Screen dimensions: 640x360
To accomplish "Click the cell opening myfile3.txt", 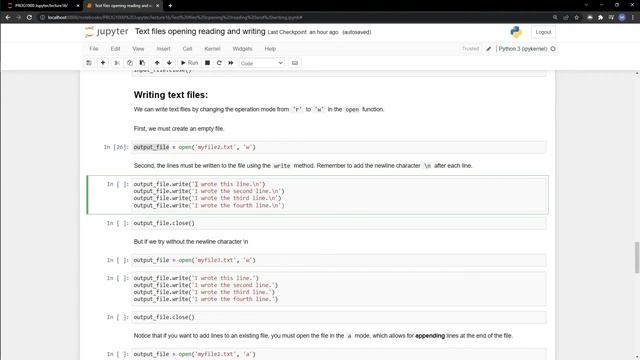I will tap(339, 260).
